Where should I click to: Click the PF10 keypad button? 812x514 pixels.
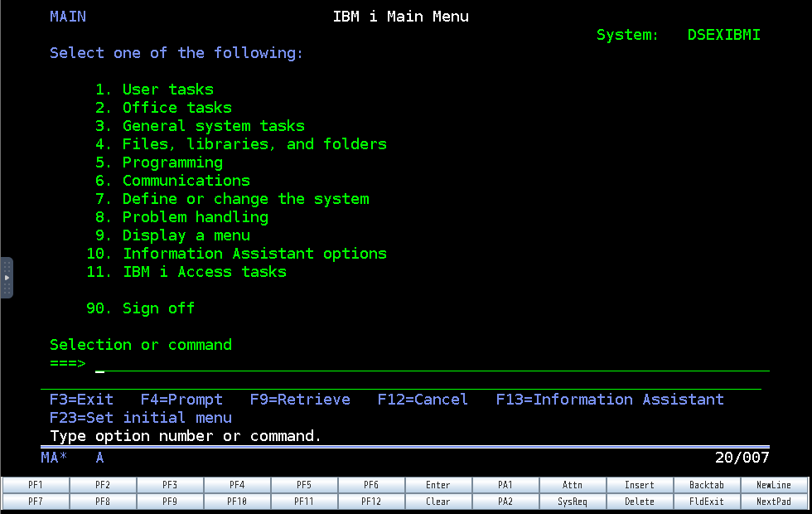pyautogui.click(x=237, y=502)
